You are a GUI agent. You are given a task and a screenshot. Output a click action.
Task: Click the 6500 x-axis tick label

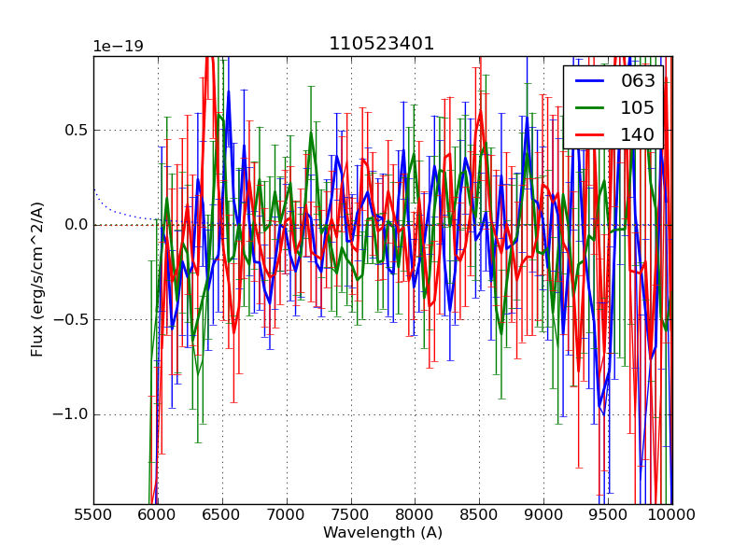(222, 514)
